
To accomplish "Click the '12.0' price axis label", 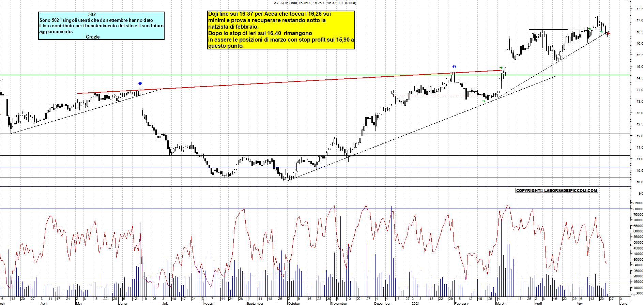I will click(x=640, y=136).
